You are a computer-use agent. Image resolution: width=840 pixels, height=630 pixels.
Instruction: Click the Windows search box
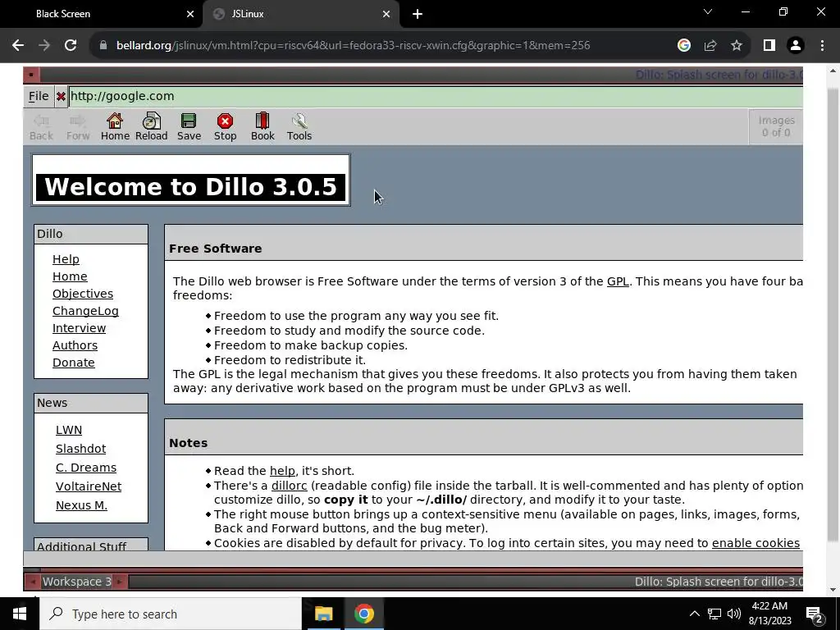(171, 614)
